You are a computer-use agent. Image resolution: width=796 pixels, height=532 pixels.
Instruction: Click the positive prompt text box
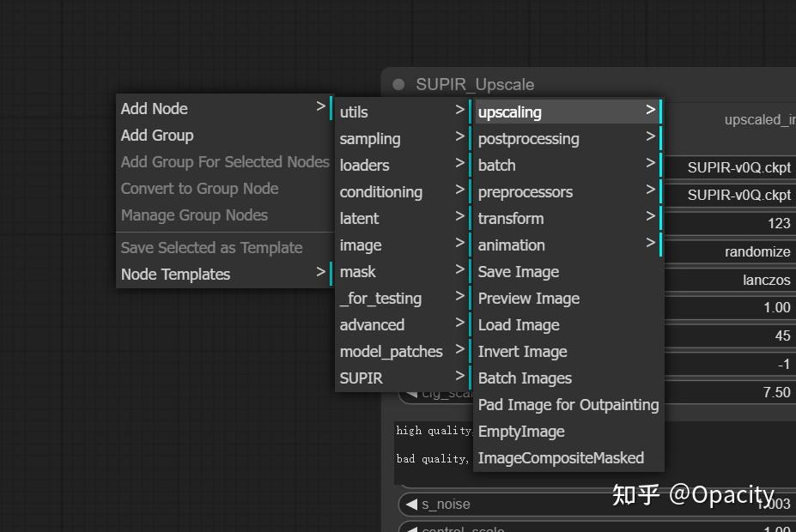[434, 431]
